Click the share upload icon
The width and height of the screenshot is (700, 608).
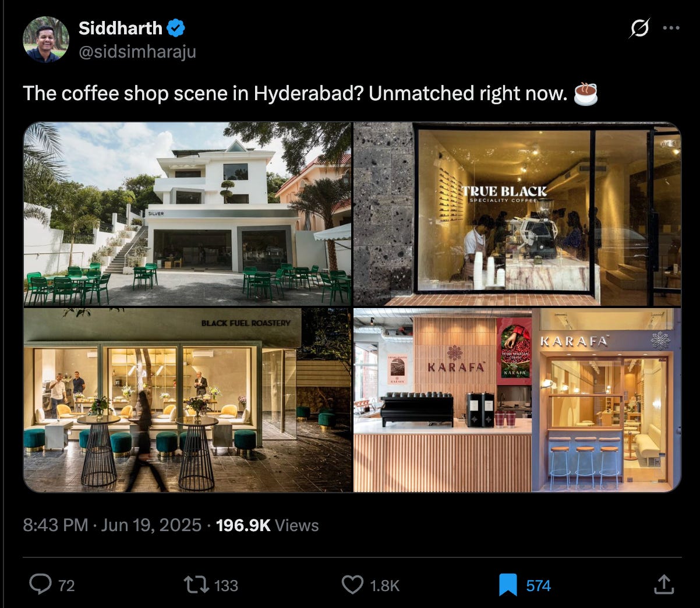[663, 585]
